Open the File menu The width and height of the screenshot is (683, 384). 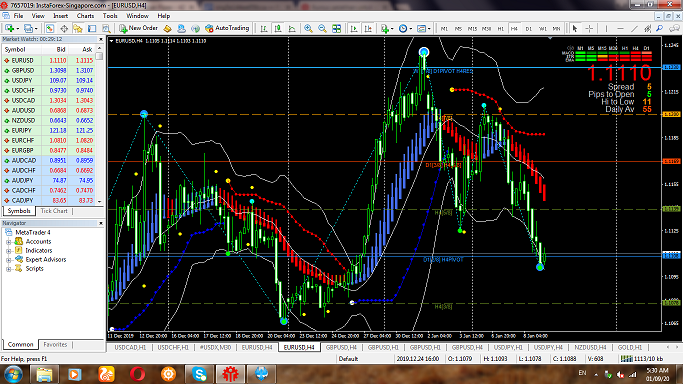pos(18,16)
